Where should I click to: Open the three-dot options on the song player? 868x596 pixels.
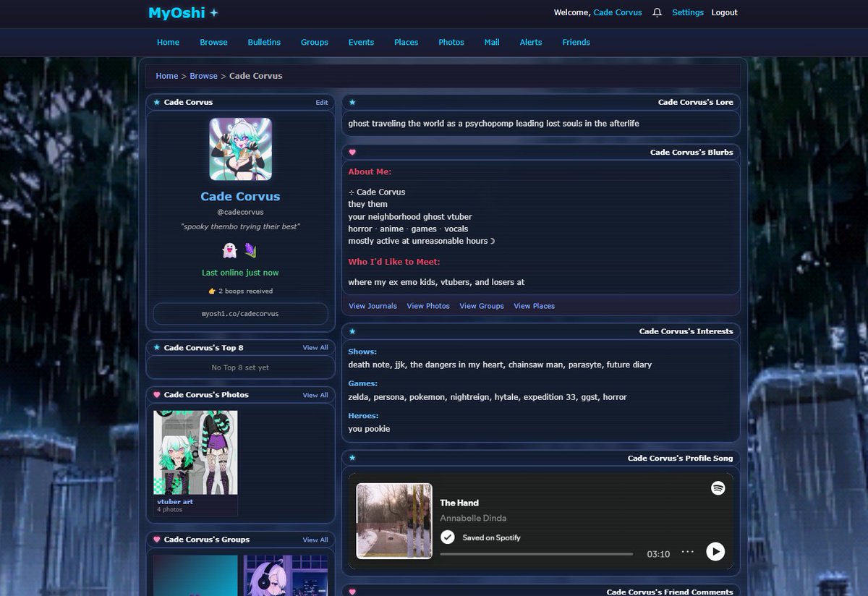689,553
